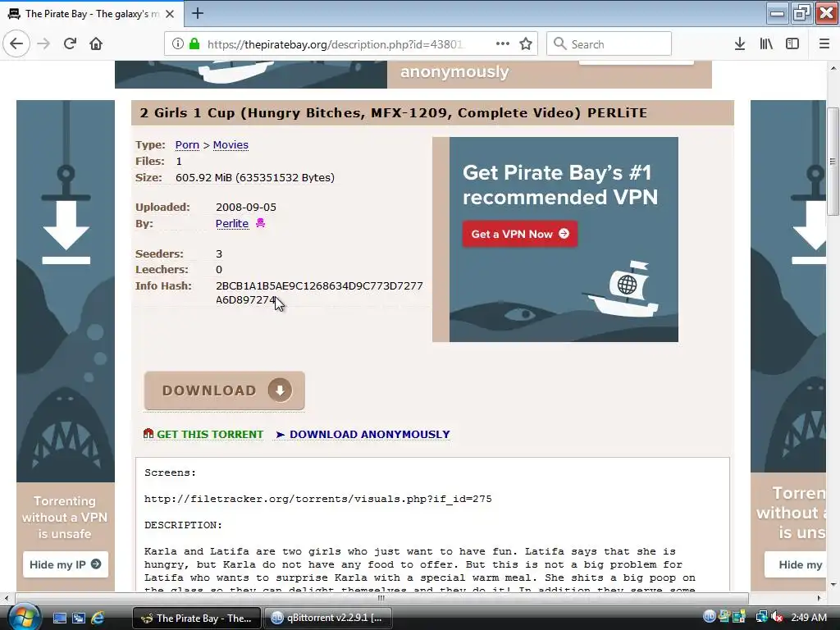Click the horizontal scrollbar thumb

pyautogui.click(x=381, y=598)
